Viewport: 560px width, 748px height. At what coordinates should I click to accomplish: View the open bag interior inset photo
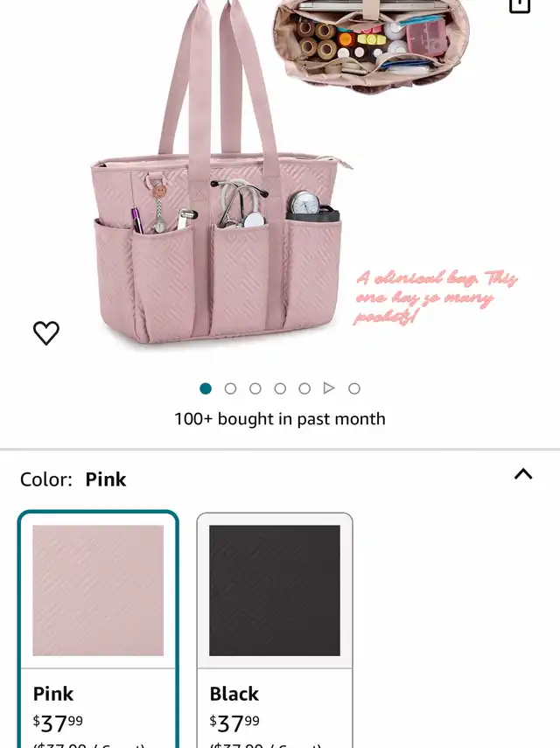coord(371,44)
